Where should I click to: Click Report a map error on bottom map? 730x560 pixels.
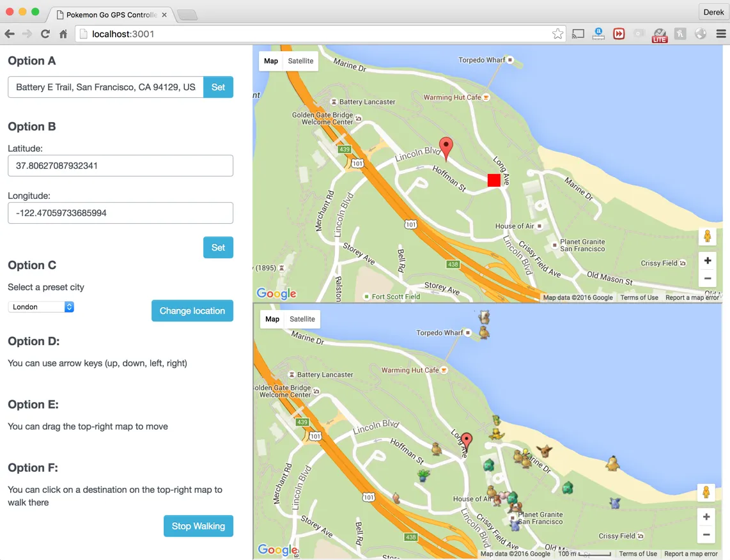click(x=691, y=554)
